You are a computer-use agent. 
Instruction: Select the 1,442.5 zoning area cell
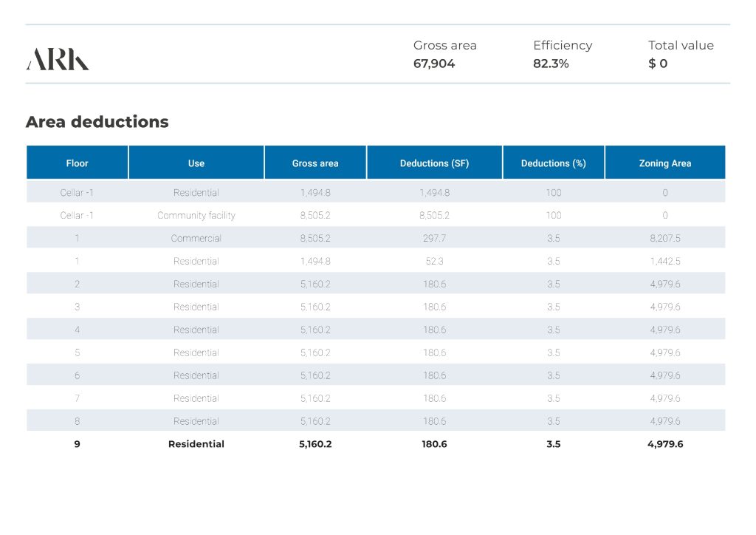tap(664, 262)
